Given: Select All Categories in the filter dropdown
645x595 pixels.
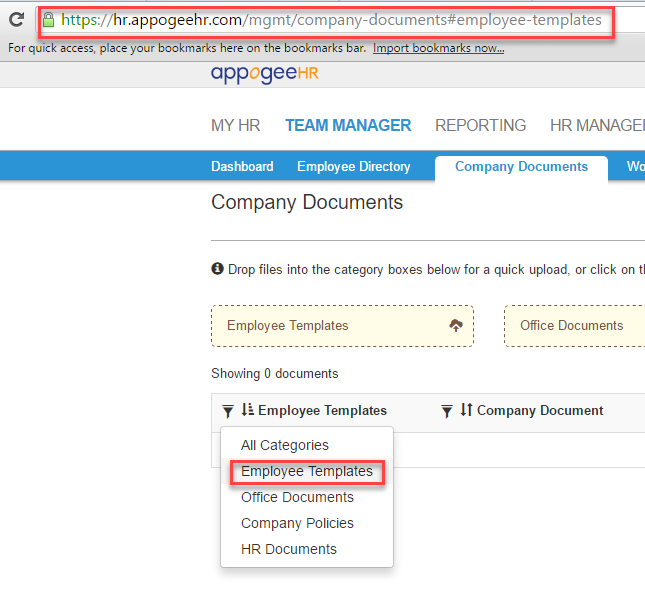Looking at the screenshot, I should 285,445.
